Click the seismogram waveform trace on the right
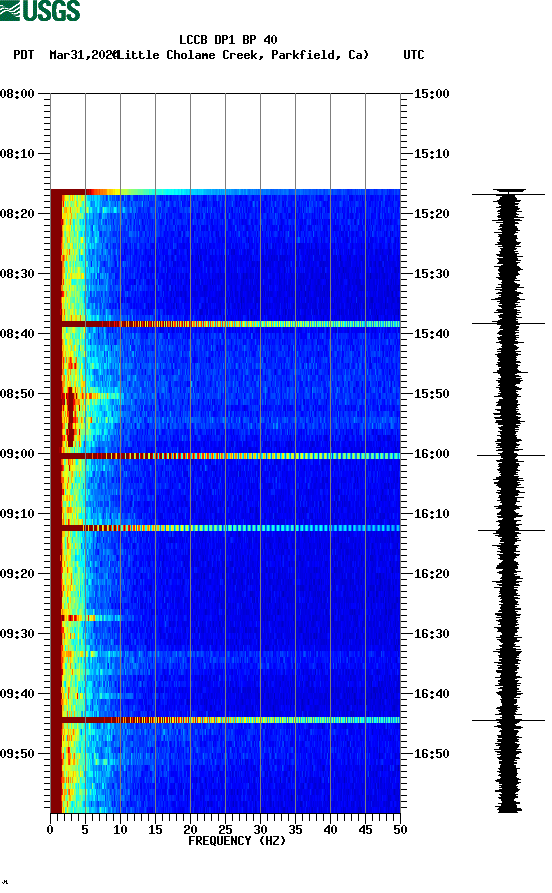Image resolution: width=552 pixels, height=893 pixels. [509, 501]
